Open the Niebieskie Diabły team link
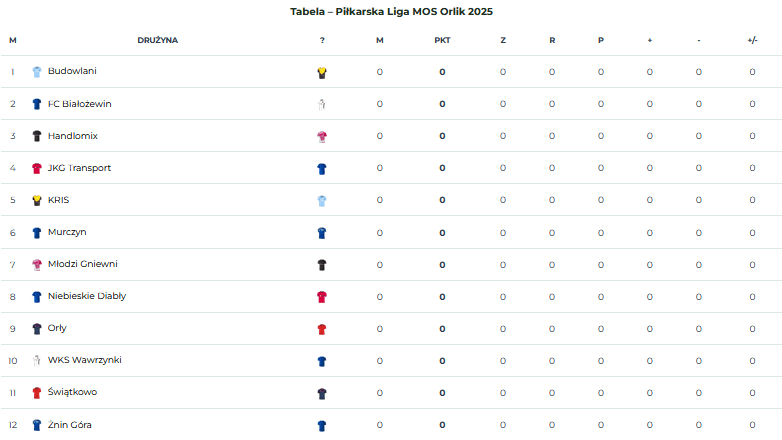This screenshot has width=782, height=440. tap(86, 296)
